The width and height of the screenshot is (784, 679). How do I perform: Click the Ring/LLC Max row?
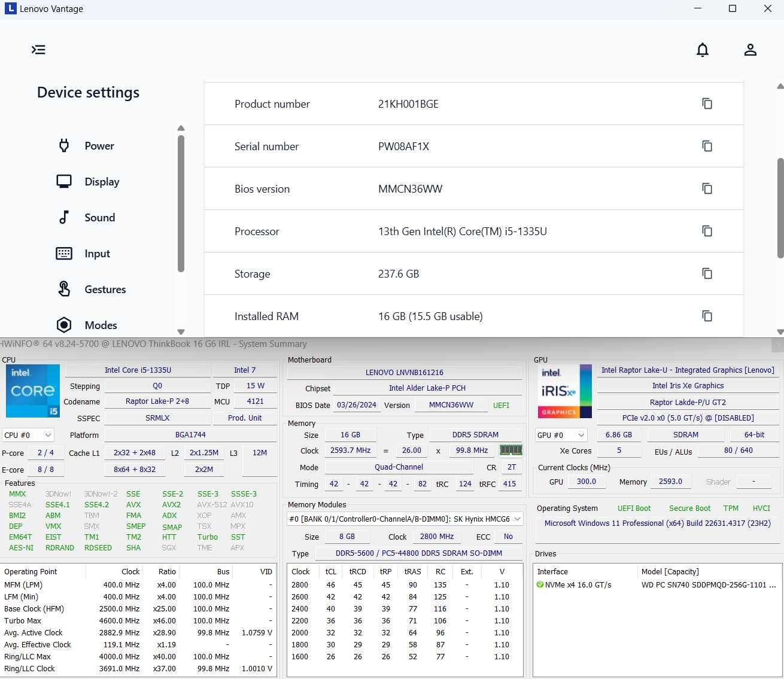coord(138,656)
